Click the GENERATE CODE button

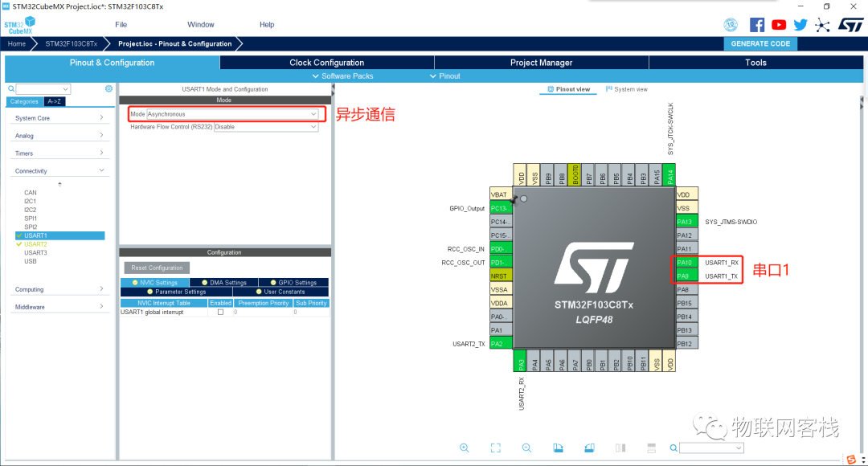pyautogui.click(x=760, y=43)
